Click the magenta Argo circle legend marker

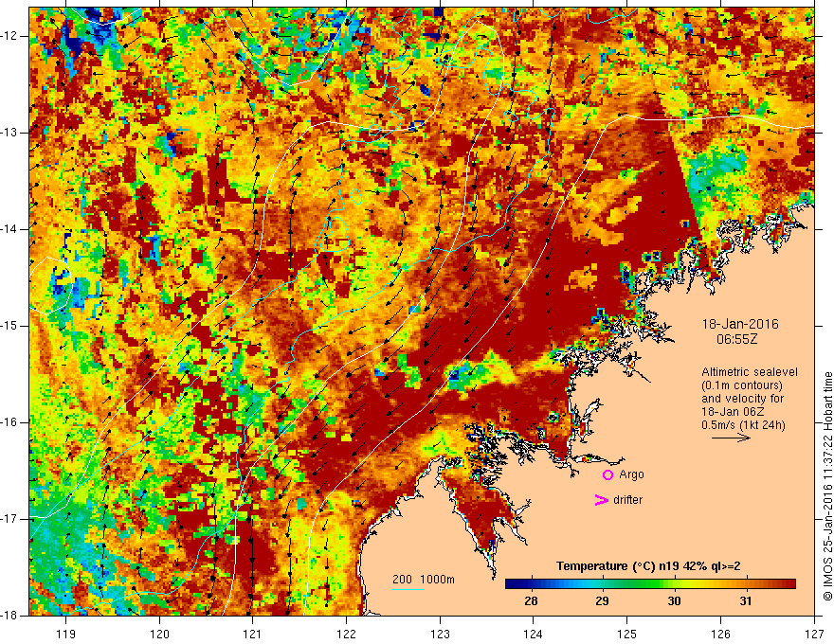607,474
